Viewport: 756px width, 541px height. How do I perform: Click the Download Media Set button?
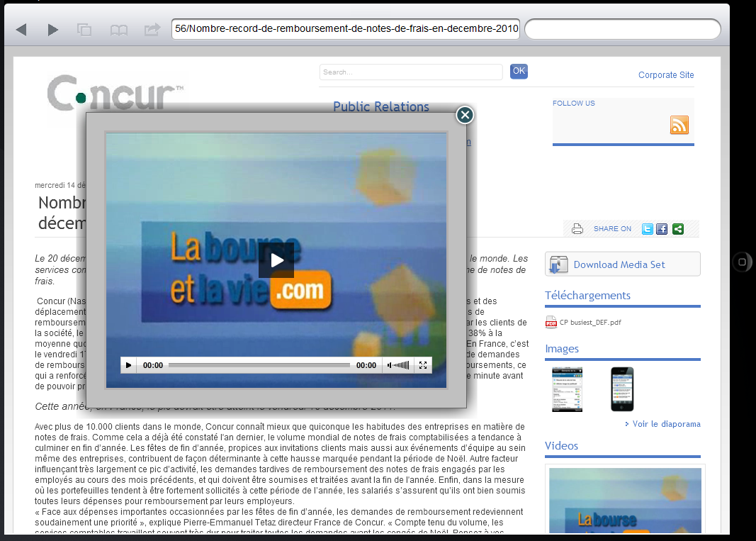(x=623, y=264)
